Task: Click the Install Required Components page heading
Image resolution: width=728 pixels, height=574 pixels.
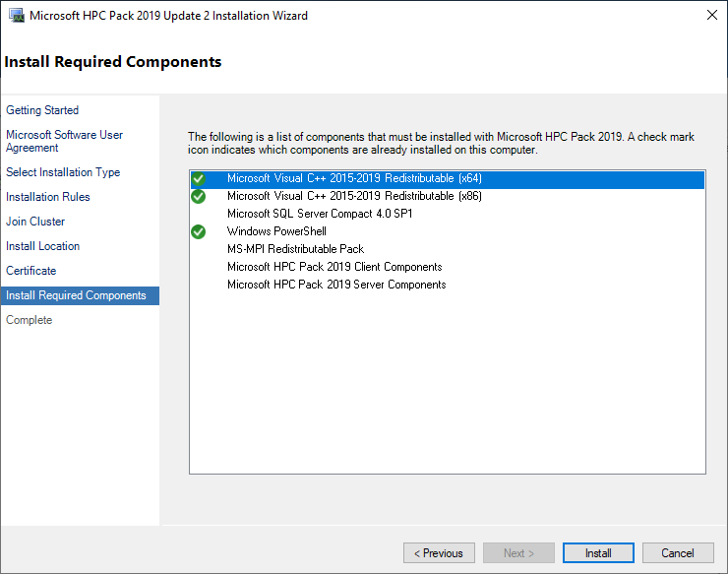Action: 113,62
